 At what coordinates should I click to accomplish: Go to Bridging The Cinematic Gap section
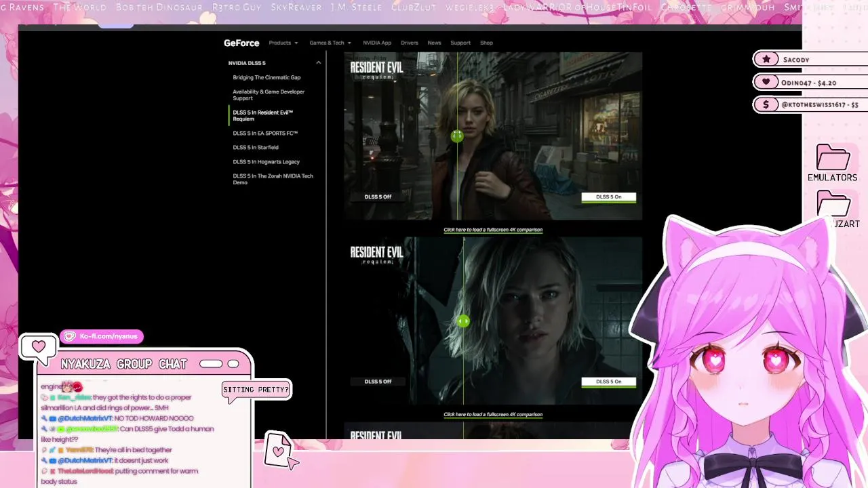[267, 77]
